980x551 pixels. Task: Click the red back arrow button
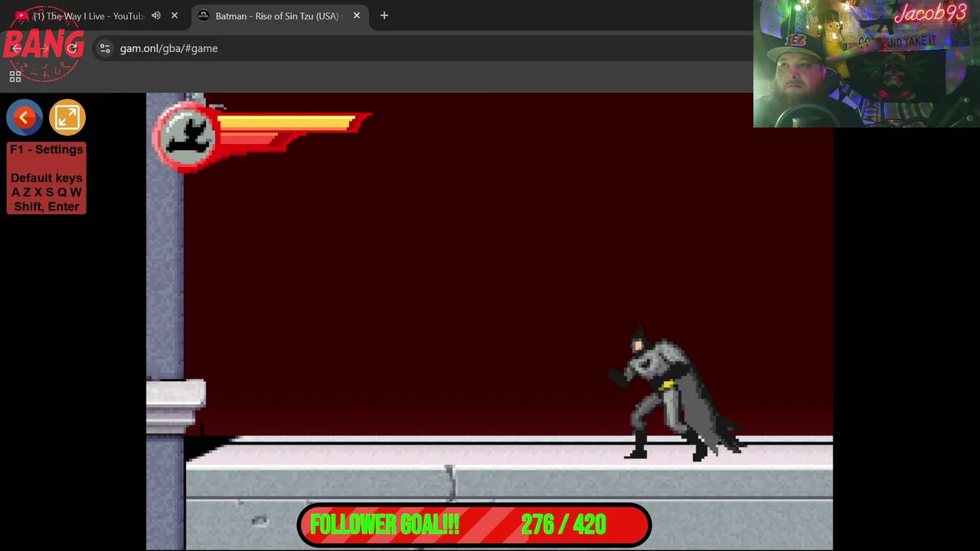coord(24,117)
